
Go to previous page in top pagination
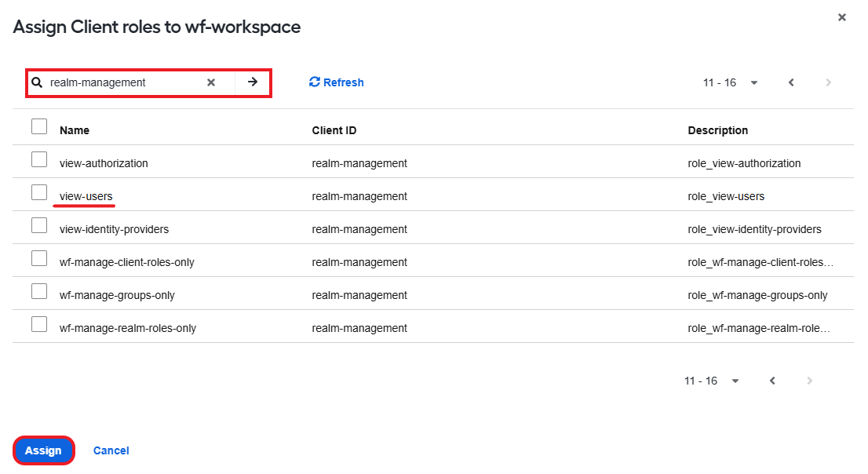pyautogui.click(x=791, y=82)
